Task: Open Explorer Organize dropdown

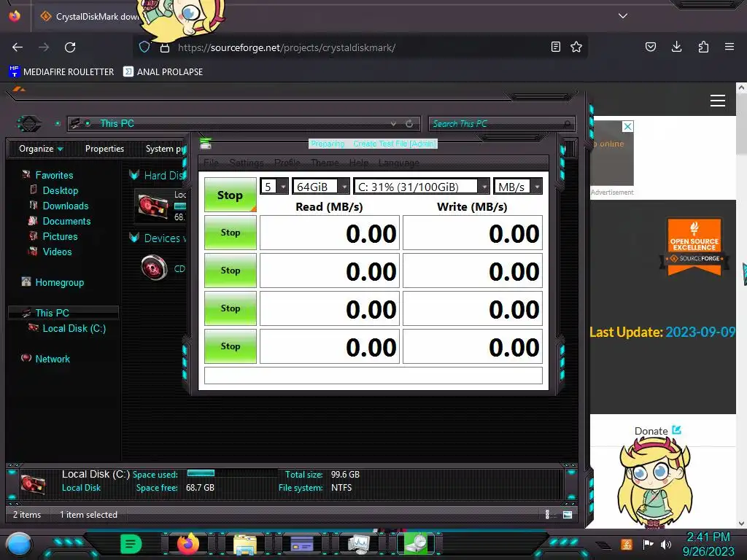Action: pyautogui.click(x=41, y=149)
